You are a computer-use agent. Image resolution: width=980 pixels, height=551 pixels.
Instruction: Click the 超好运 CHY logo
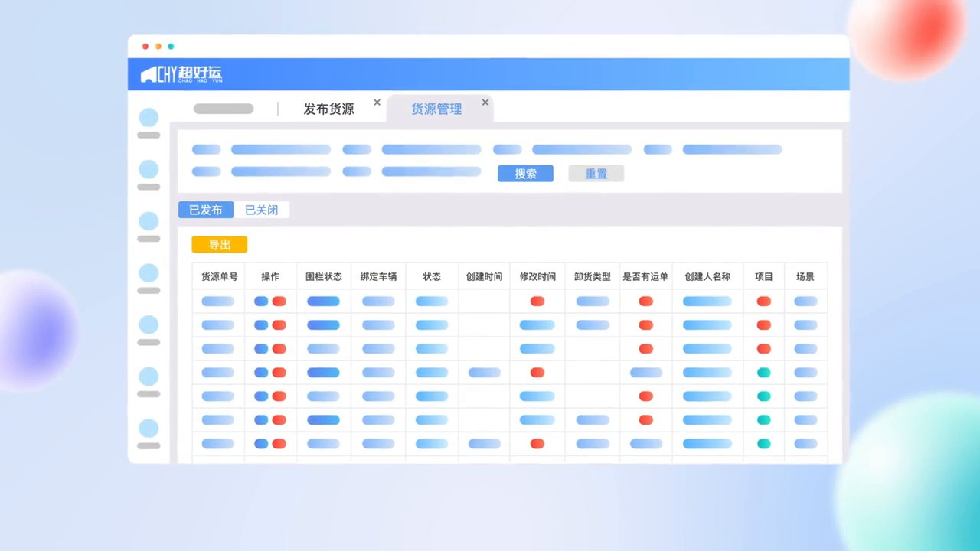click(x=181, y=74)
